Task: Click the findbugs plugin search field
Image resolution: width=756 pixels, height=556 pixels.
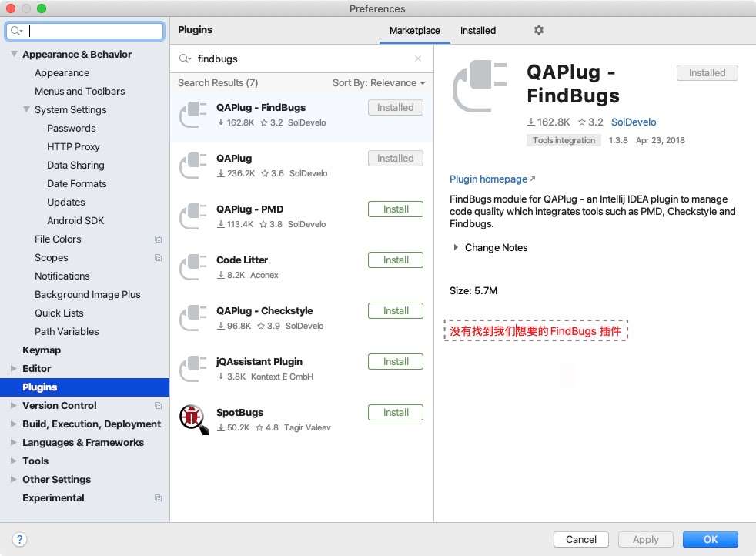Action: 301,59
